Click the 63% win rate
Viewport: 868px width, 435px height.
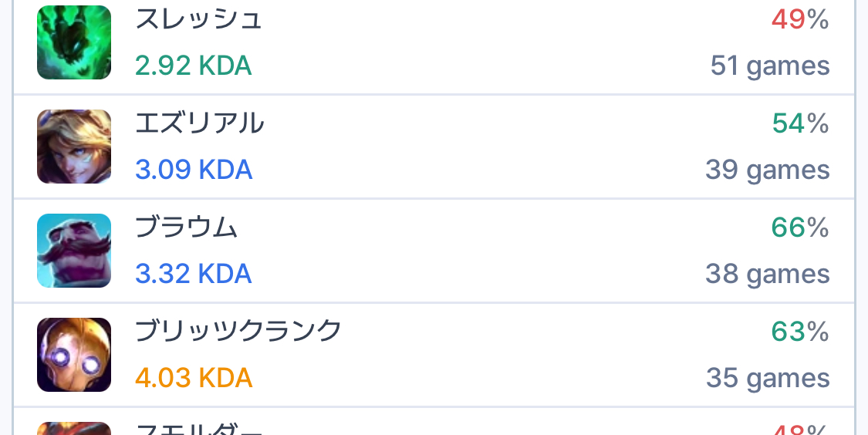point(799,332)
